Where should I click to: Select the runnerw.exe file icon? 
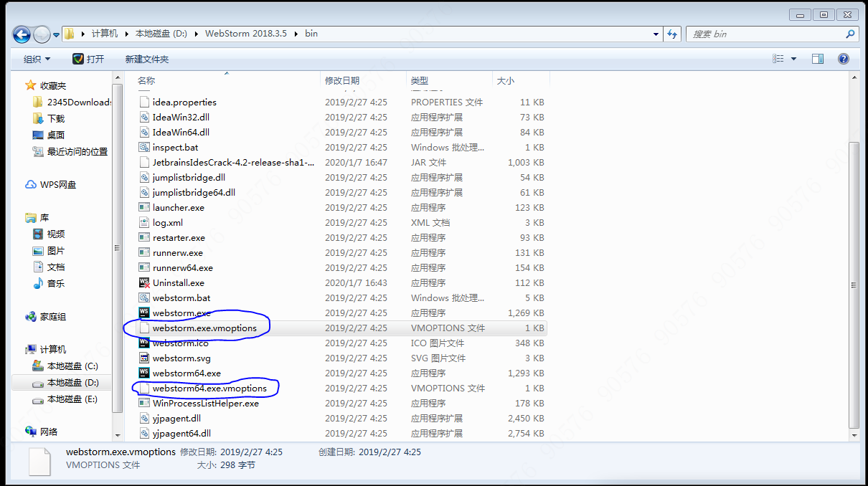coord(144,252)
